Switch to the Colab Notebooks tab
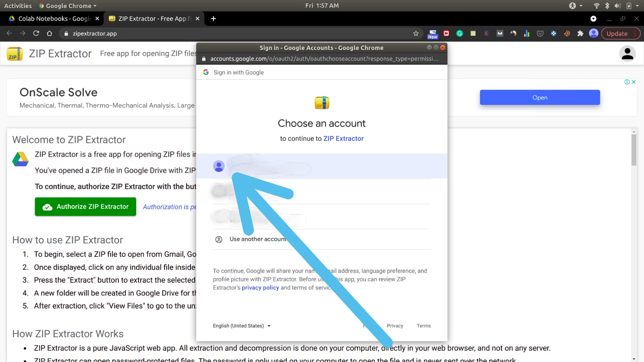644x362 pixels. (x=54, y=19)
